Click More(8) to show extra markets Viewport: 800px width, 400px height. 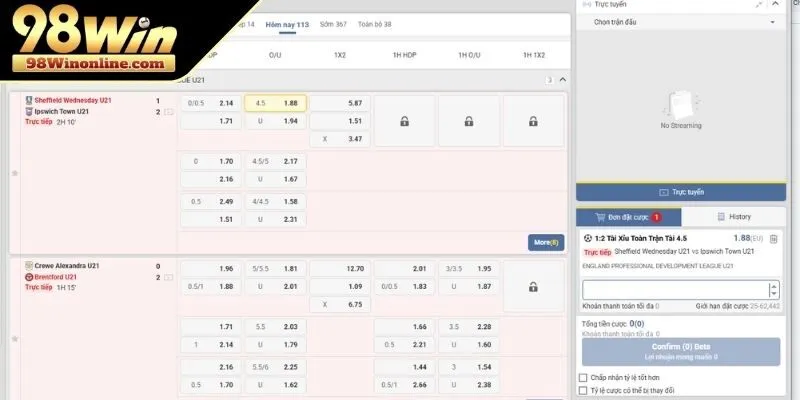click(545, 242)
